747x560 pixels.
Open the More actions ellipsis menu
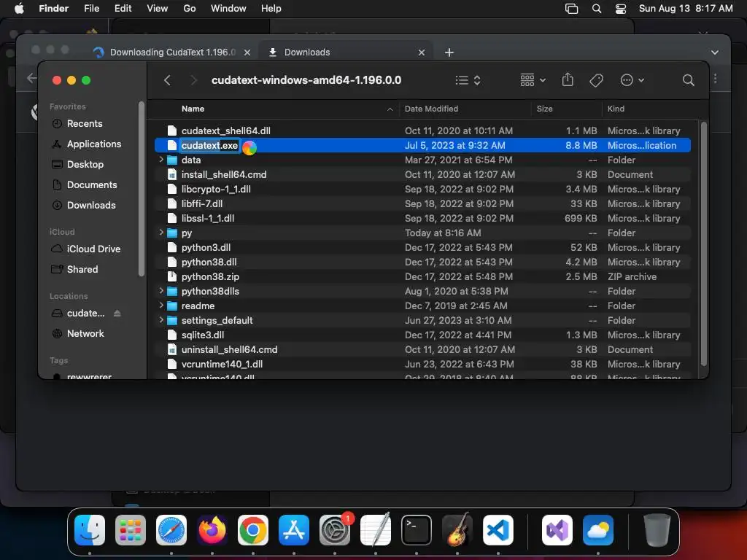point(632,80)
